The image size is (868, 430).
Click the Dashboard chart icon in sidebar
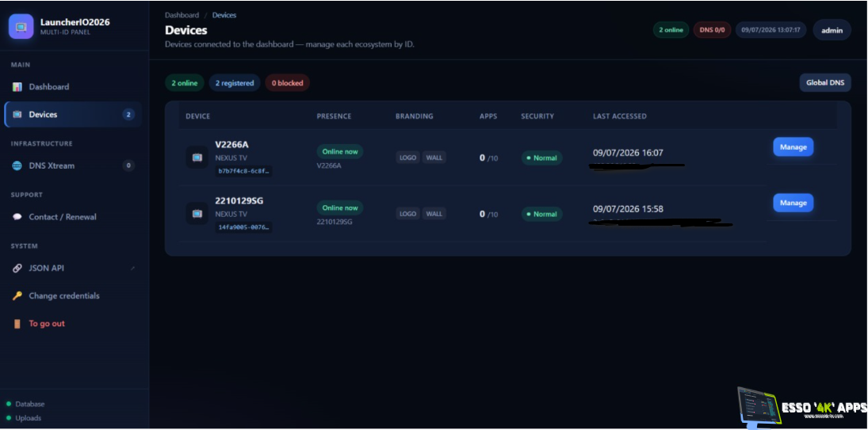click(x=17, y=87)
